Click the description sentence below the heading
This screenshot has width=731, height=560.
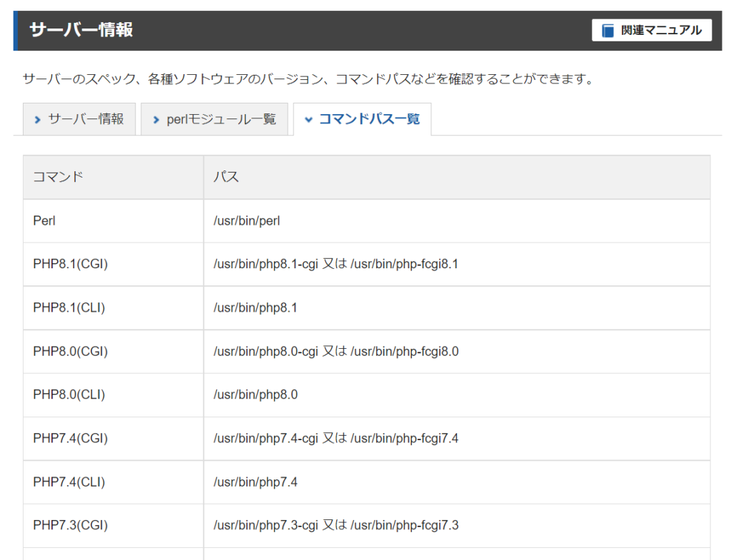pos(308,79)
